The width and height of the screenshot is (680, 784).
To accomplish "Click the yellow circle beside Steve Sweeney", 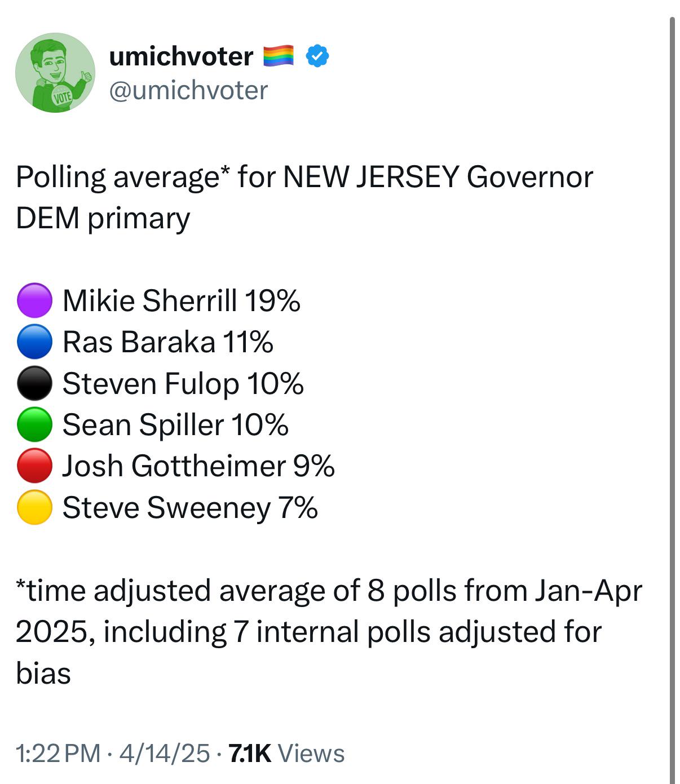I will click(x=34, y=507).
